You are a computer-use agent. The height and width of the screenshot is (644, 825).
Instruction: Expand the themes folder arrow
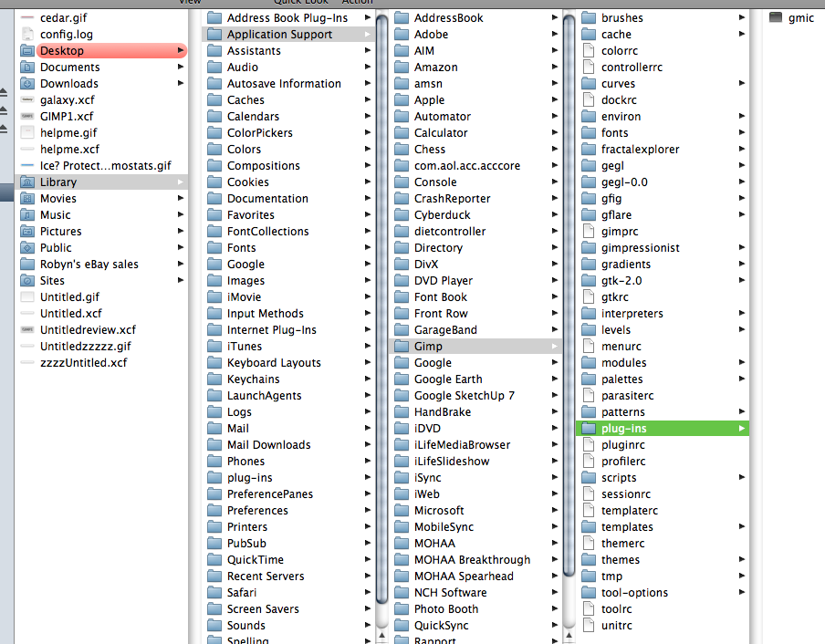pyautogui.click(x=741, y=559)
